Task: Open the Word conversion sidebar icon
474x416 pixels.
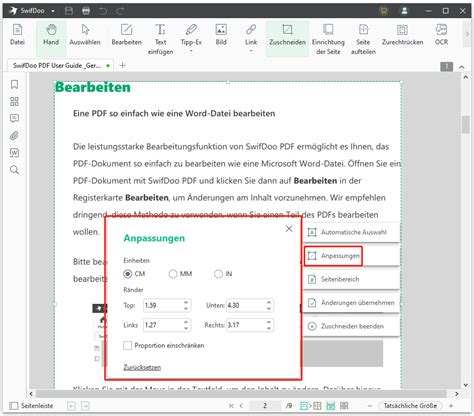Action: pyautogui.click(x=14, y=153)
